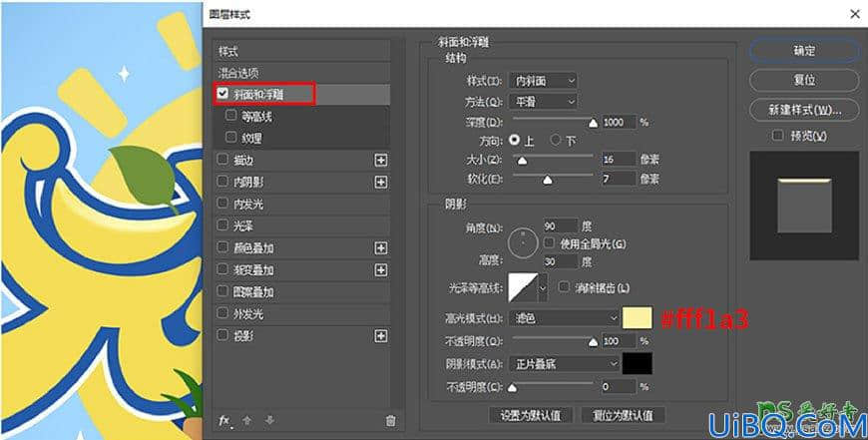Image resolution: width=868 pixels, height=440 pixels.
Task: Click shadow opacity field 0
Action: [x=619, y=386]
